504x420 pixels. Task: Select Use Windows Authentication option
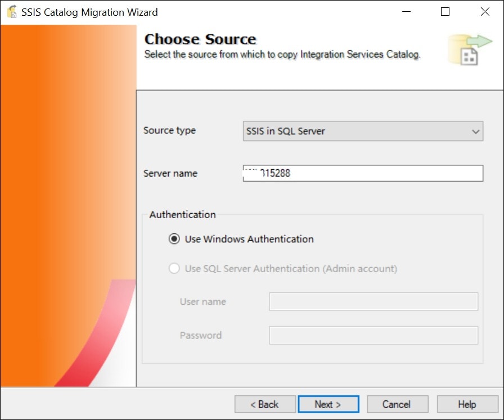coord(174,239)
